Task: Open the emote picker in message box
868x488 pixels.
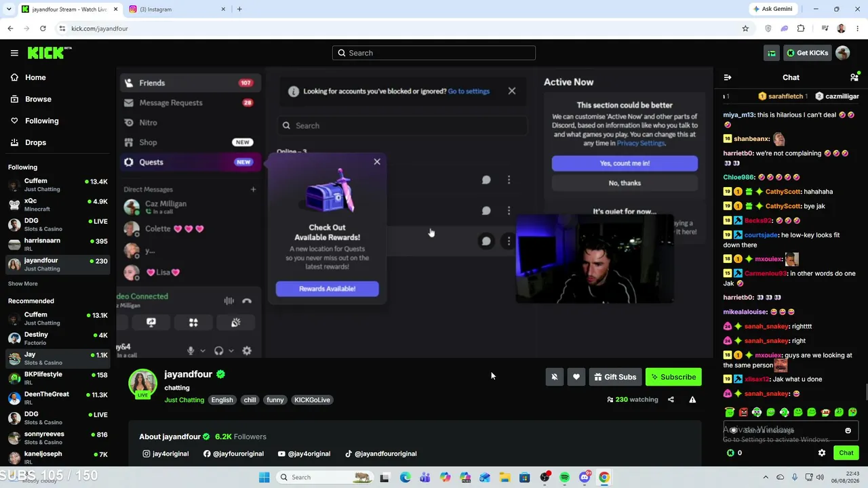Action: coord(848,430)
